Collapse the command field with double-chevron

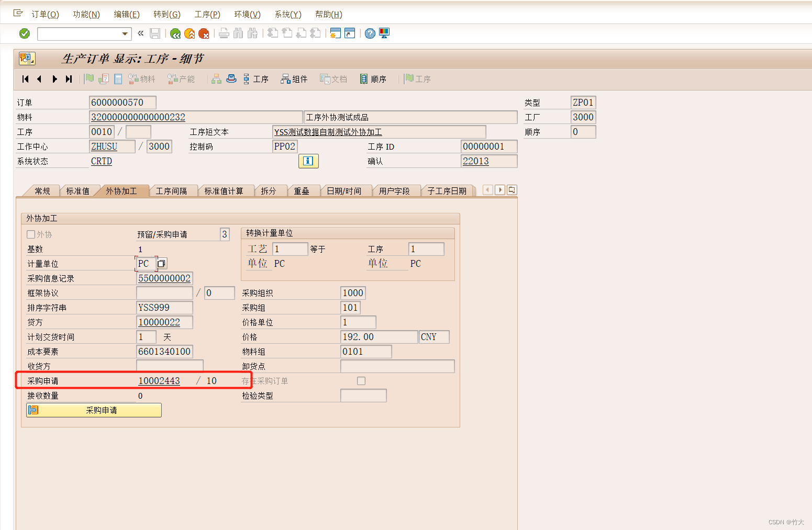click(x=140, y=33)
